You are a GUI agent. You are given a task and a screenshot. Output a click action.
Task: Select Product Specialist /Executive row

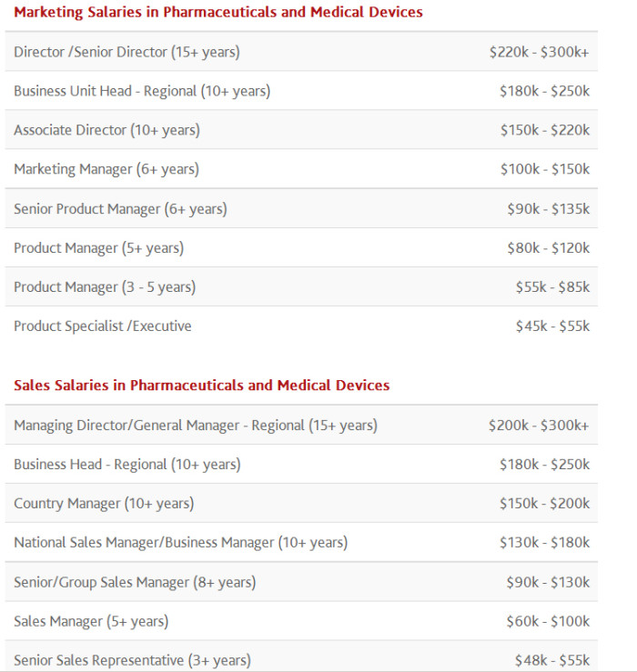click(x=301, y=326)
